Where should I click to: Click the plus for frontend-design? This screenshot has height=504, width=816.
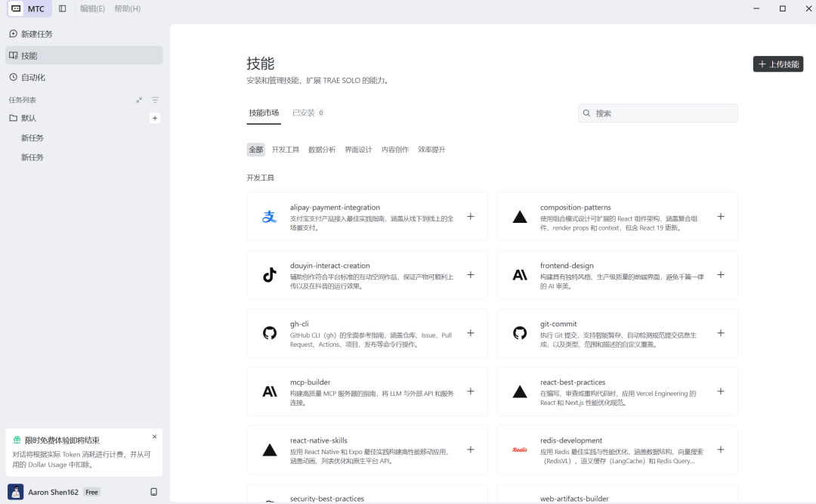pos(721,275)
